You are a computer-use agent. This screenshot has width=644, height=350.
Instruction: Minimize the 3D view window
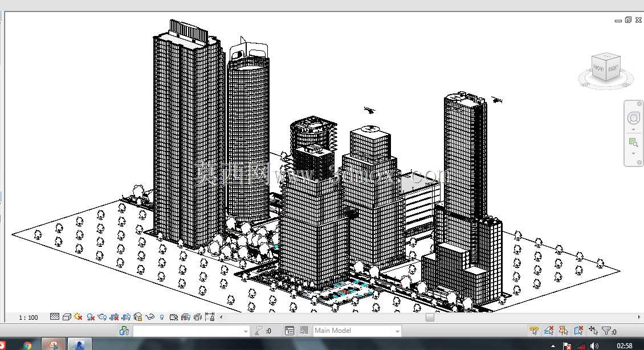pyautogui.click(x=618, y=20)
